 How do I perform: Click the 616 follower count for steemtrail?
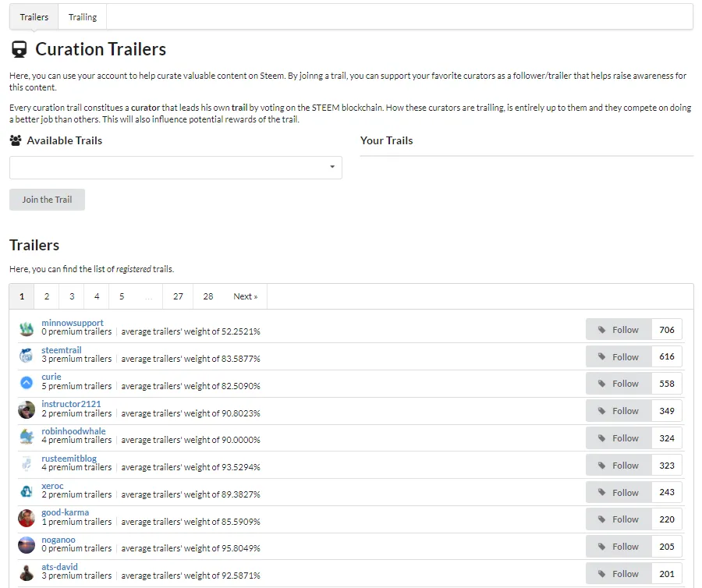(667, 356)
